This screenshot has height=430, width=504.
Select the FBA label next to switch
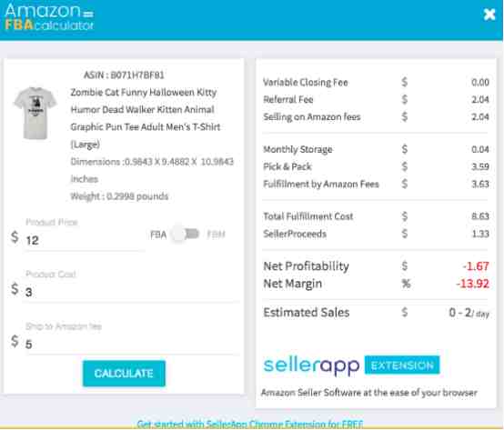click(158, 235)
